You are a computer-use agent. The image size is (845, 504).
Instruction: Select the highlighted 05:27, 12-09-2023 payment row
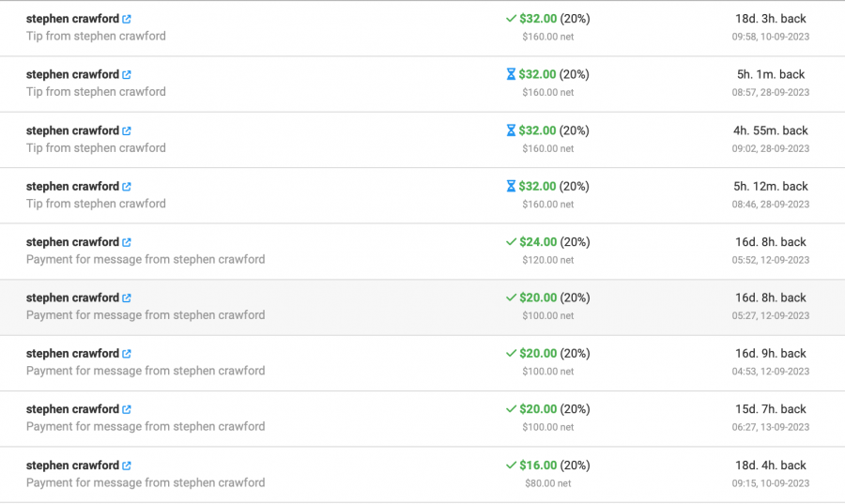click(422, 307)
